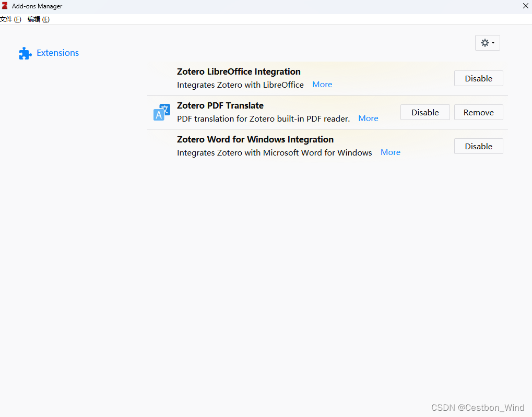Viewport: 532px width, 417px height.
Task: Disable Zotero PDF Translate
Action: point(425,112)
